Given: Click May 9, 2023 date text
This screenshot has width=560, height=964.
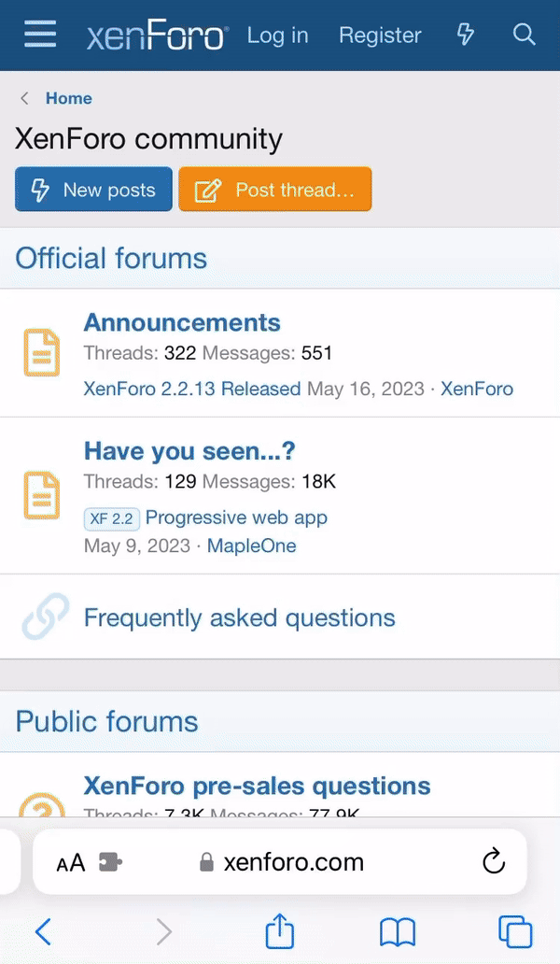Looking at the screenshot, I should pyautogui.click(x=137, y=546).
